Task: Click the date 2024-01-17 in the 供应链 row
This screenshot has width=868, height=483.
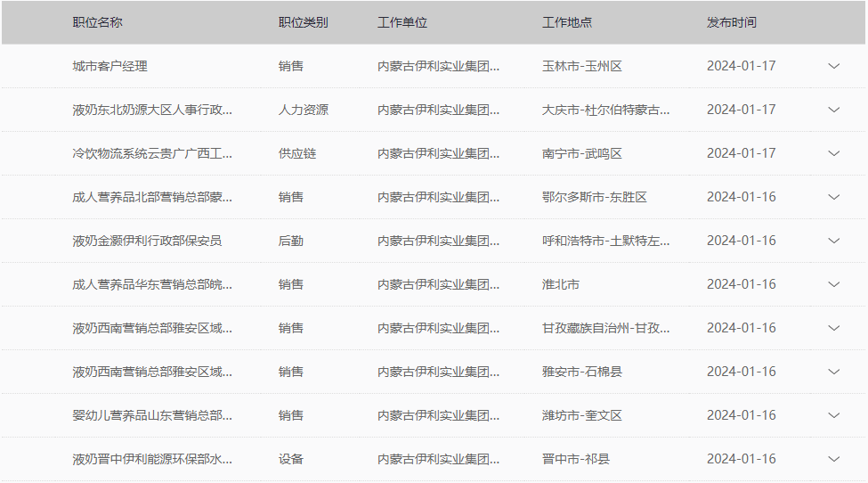Action: click(742, 153)
